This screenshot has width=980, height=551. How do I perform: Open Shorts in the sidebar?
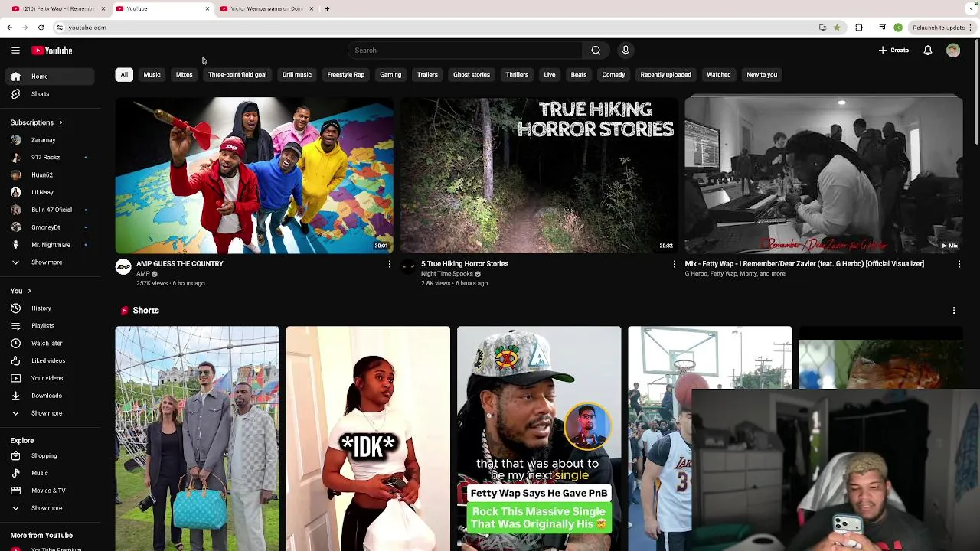(51, 94)
